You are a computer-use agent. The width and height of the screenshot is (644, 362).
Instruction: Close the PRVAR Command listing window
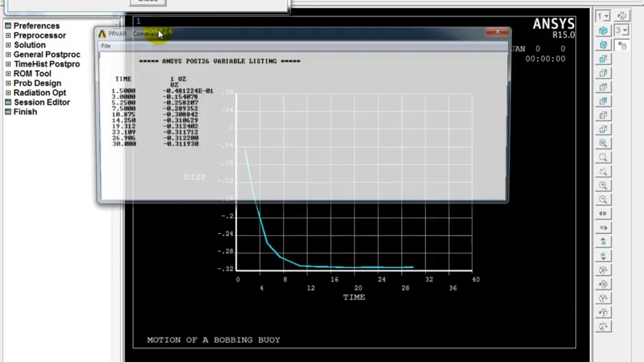(497, 32)
